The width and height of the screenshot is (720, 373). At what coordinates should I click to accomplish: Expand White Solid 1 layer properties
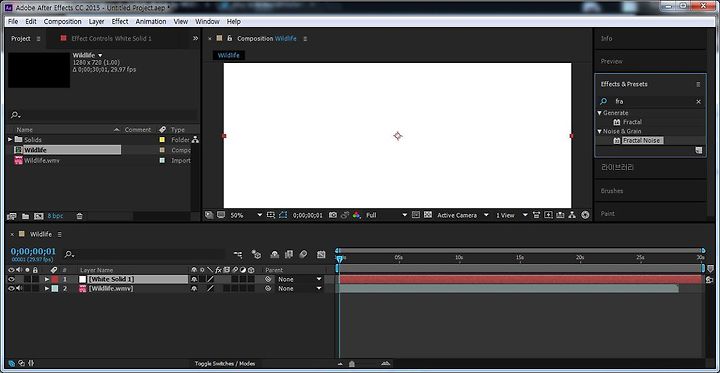click(46, 279)
